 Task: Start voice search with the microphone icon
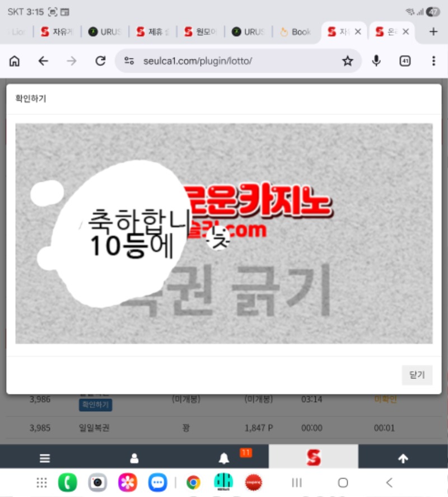376,61
